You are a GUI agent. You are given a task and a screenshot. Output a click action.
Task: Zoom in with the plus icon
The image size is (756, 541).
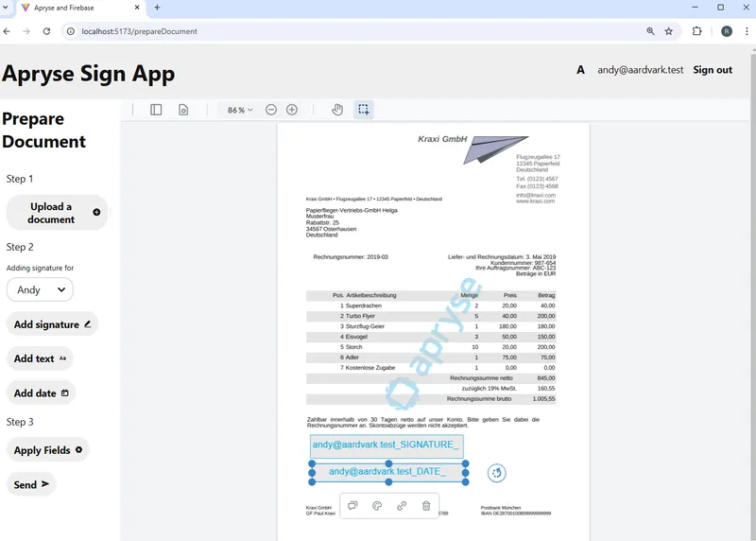click(x=292, y=110)
